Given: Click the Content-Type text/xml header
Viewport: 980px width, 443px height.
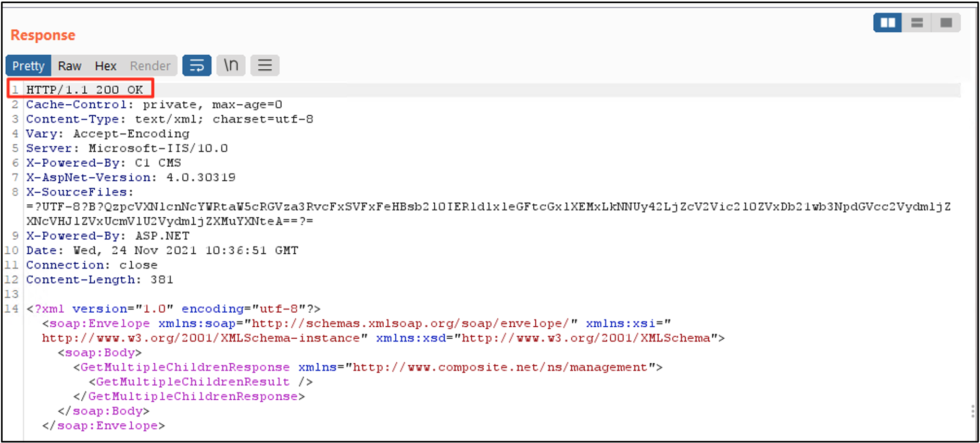Looking at the screenshot, I should 170,119.
